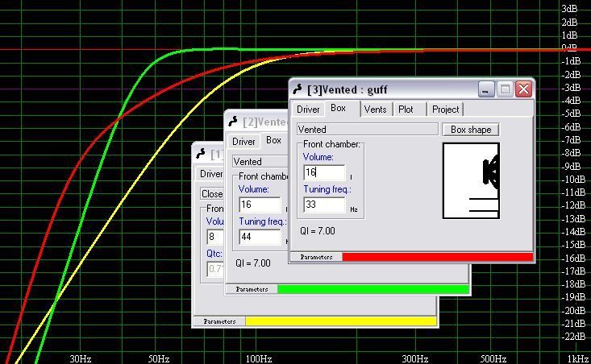Select the Box tab in window [3]Vented
Viewport: 591px width, 364px height.
pyautogui.click(x=339, y=109)
